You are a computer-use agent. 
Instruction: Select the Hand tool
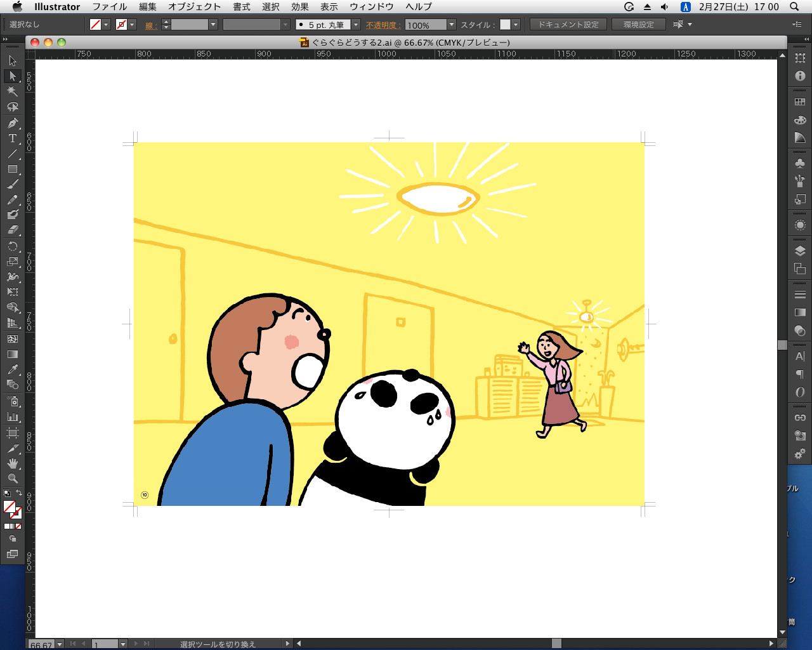(x=13, y=463)
